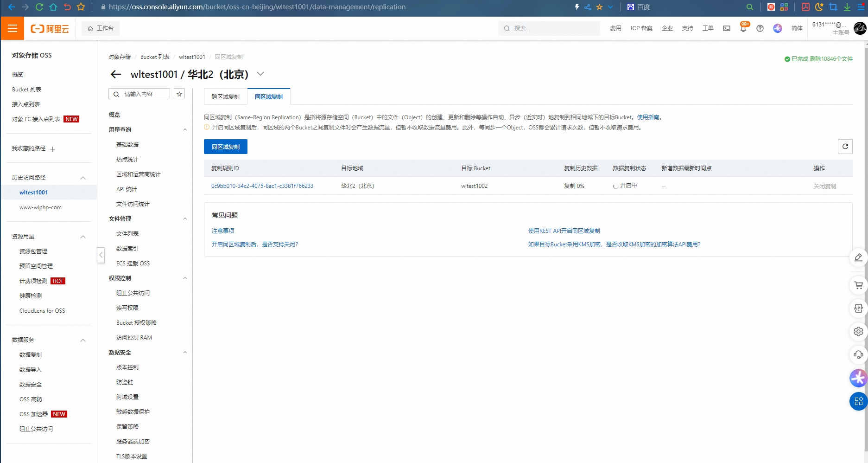Click the Aliyun logo

click(50, 29)
